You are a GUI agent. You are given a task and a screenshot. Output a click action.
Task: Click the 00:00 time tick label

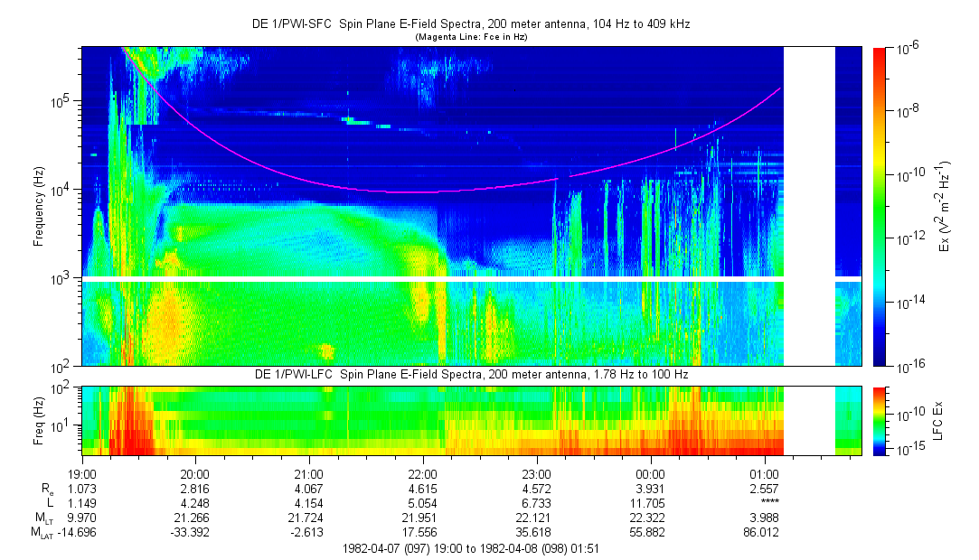[650, 473]
